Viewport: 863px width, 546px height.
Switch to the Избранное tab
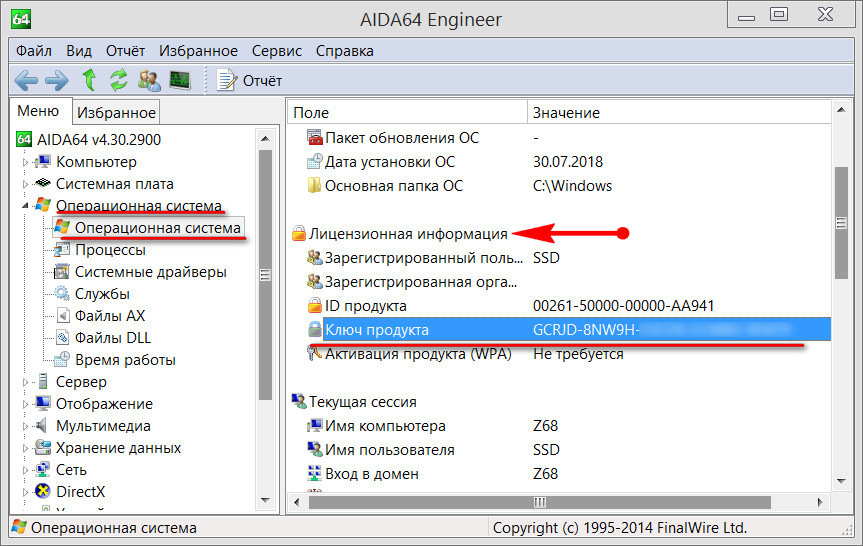117,113
